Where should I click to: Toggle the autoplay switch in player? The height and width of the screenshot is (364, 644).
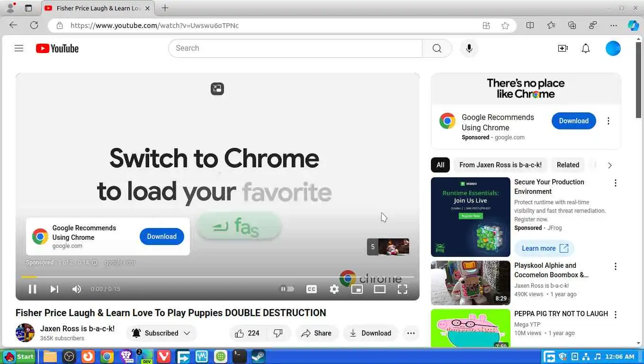coord(287,289)
